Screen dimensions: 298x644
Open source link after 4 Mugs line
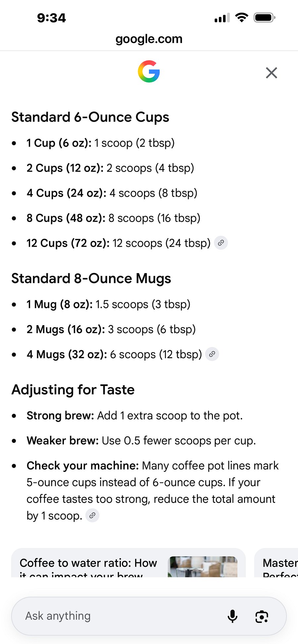tap(212, 354)
